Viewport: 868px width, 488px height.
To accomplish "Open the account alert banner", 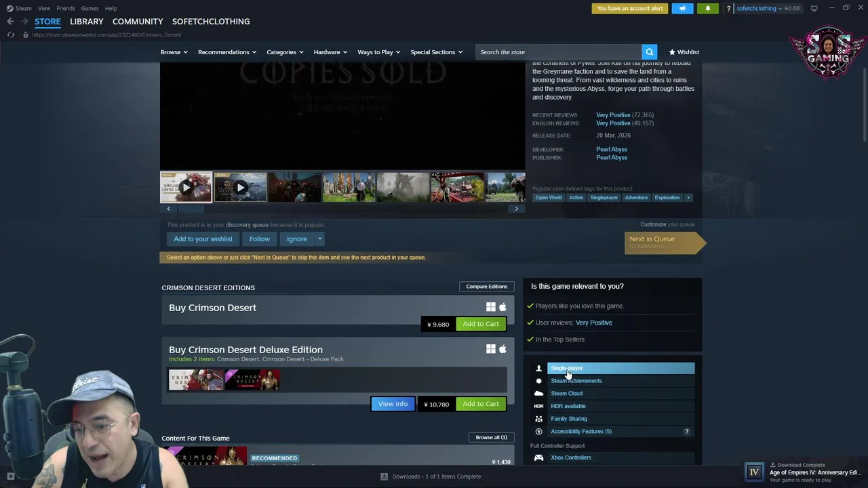I will click(x=630, y=9).
